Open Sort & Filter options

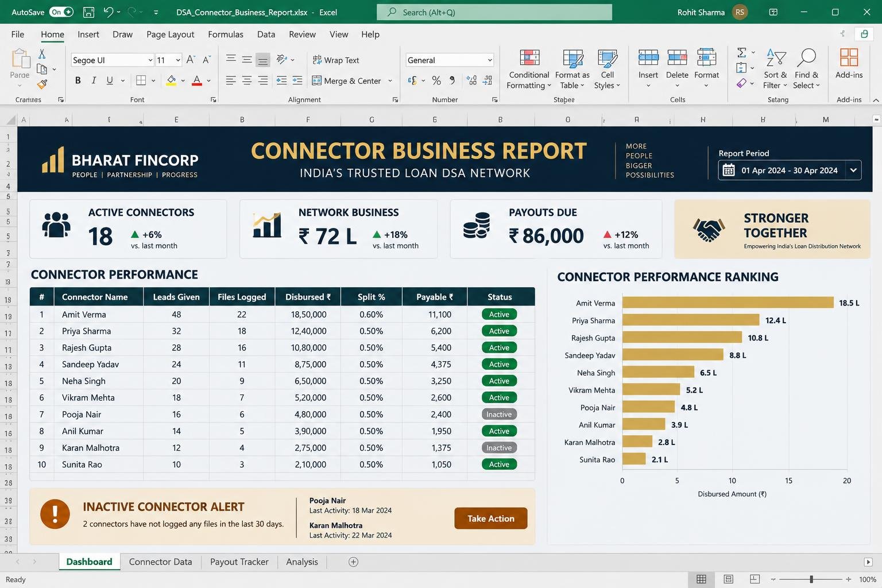[776, 69]
